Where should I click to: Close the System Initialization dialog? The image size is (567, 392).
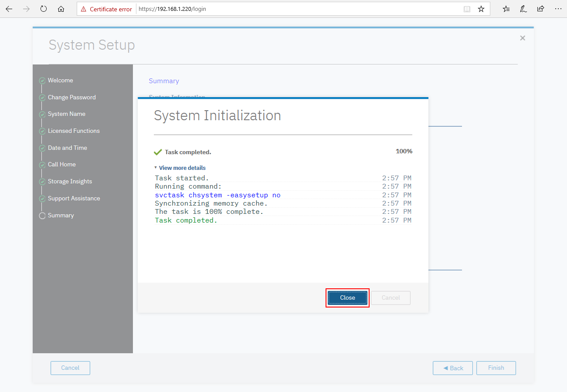tap(348, 298)
